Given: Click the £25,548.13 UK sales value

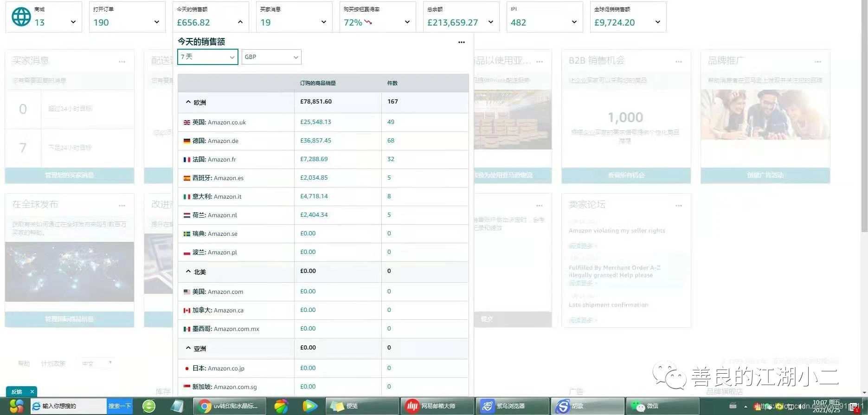Looking at the screenshot, I should 315,122.
